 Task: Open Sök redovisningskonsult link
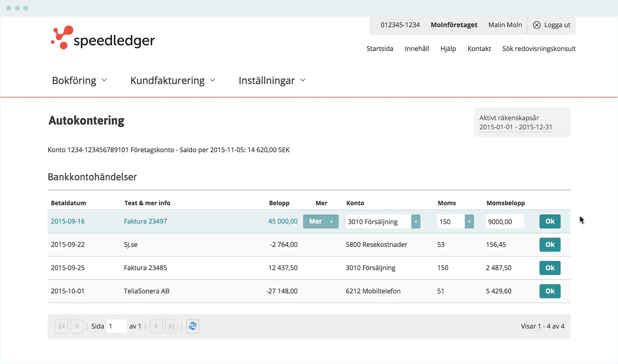538,49
